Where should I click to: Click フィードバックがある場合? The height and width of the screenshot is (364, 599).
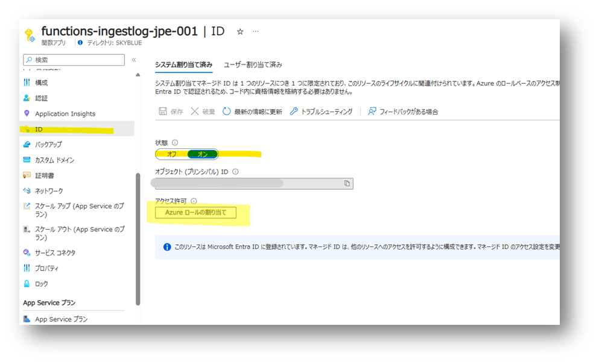point(403,111)
